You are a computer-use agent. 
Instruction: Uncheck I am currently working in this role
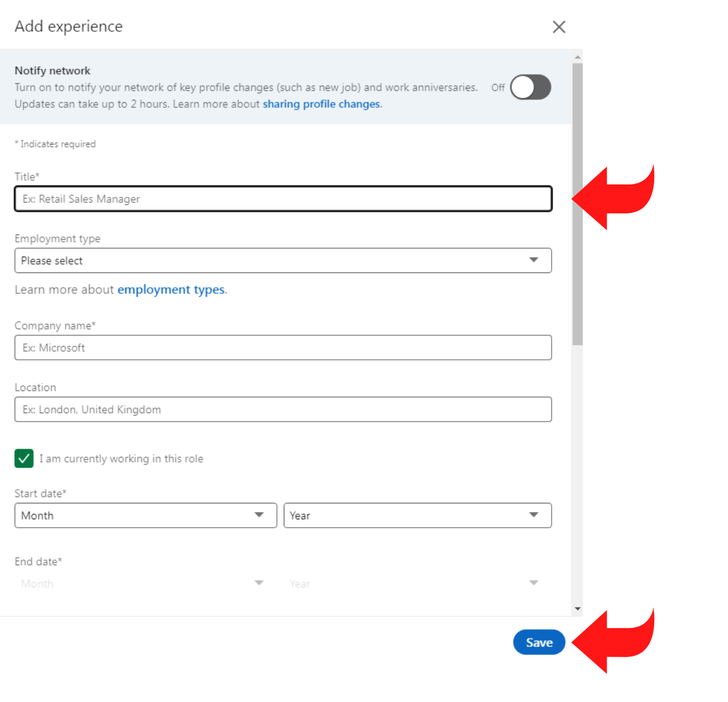coord(24,459)
